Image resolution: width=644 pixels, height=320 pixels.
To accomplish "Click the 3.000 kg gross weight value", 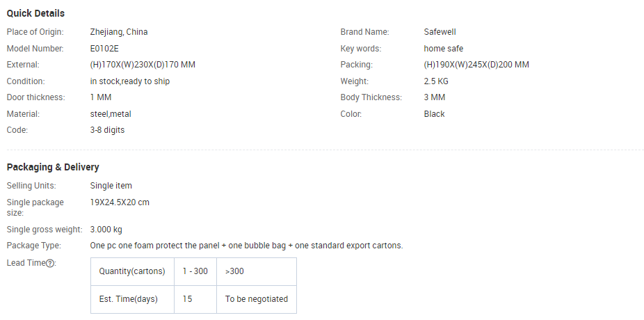I will point(106,230).
